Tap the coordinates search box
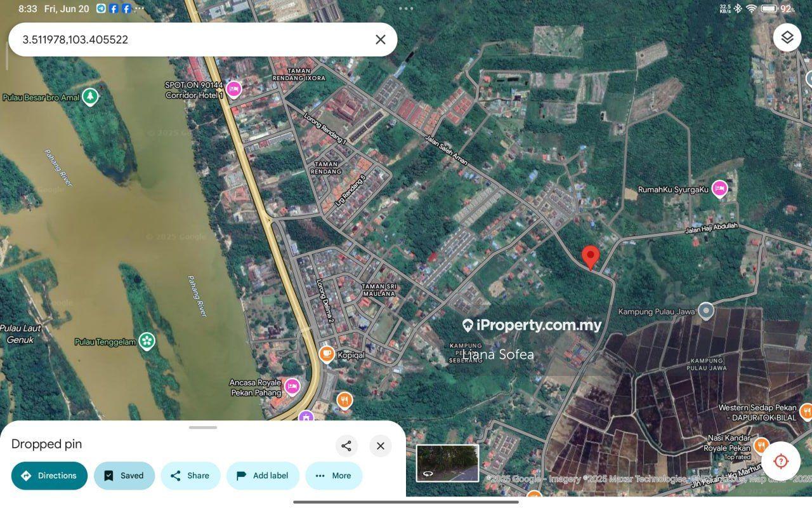Viewport: 812px width, 508px height. click(190, 39)
